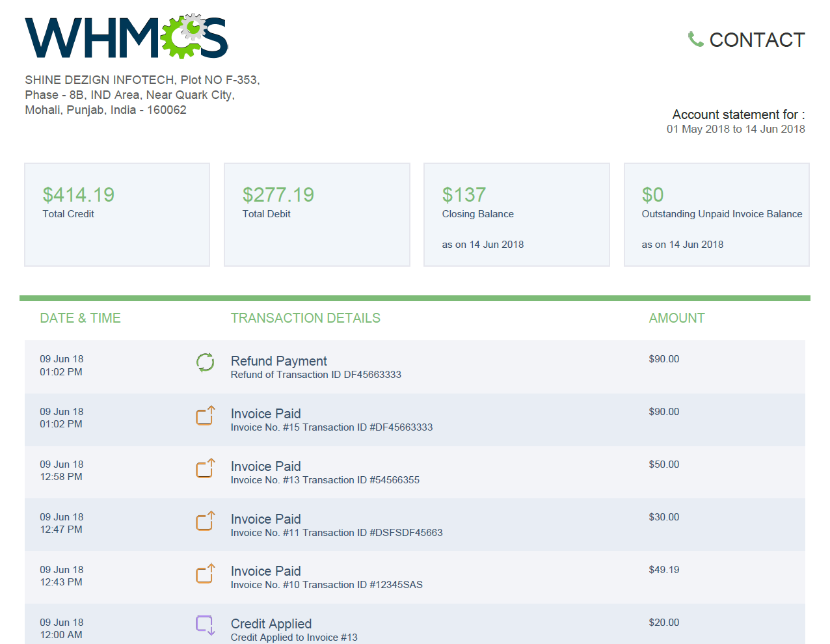This screenshot has width=830, height=644.
Task: Click the Refund Payment transaction label
Action: [278, 361]
